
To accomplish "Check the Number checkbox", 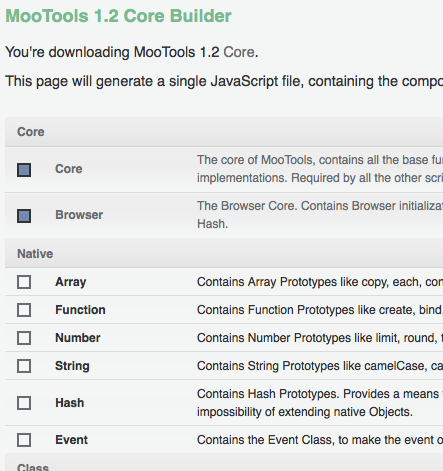I will (24, 338).
